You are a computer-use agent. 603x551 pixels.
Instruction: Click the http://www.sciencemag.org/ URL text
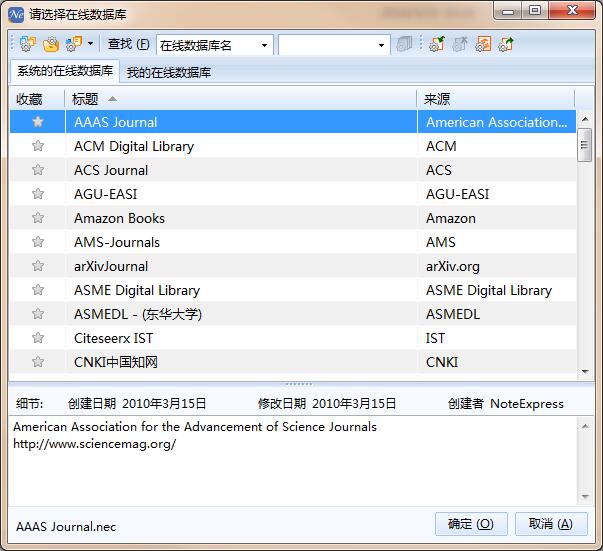tap(95, 444)
